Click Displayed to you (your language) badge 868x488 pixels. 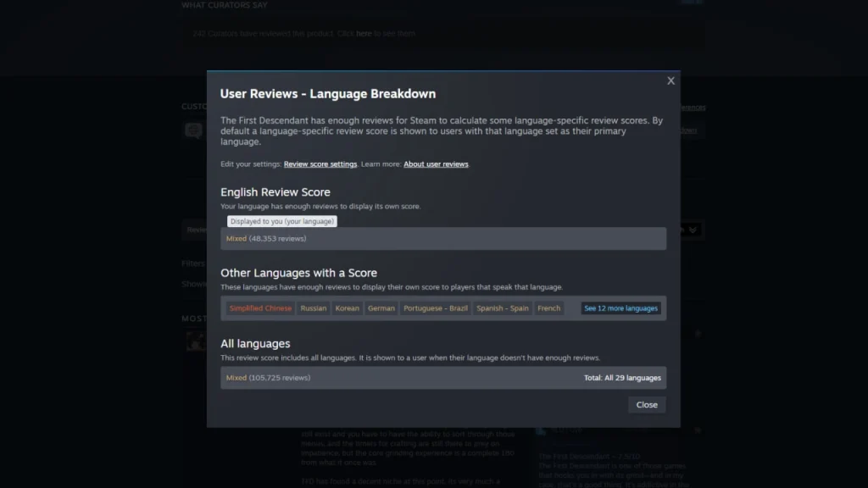(x=281, y=221)
